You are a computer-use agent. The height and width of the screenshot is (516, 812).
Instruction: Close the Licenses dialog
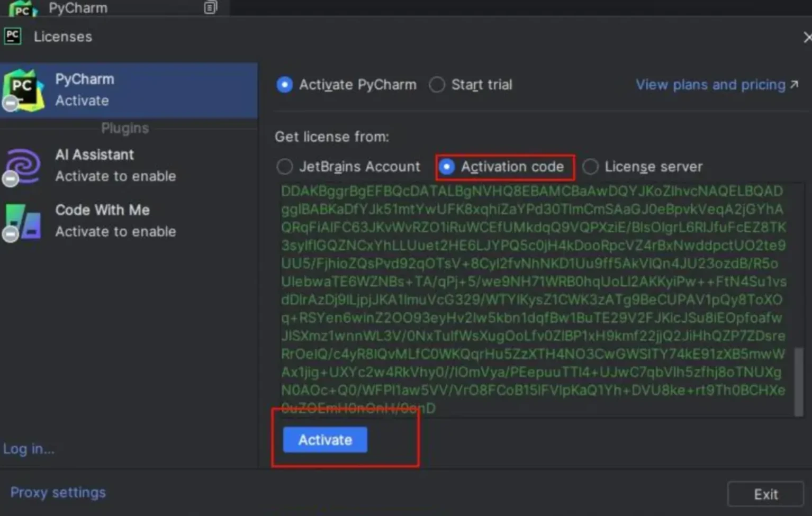point(807,37)
